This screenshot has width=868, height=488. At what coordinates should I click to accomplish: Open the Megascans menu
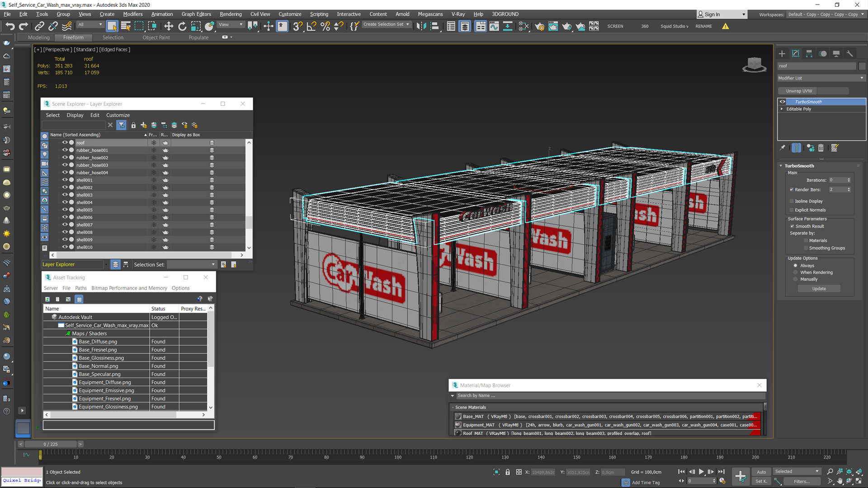click(430, 14)
